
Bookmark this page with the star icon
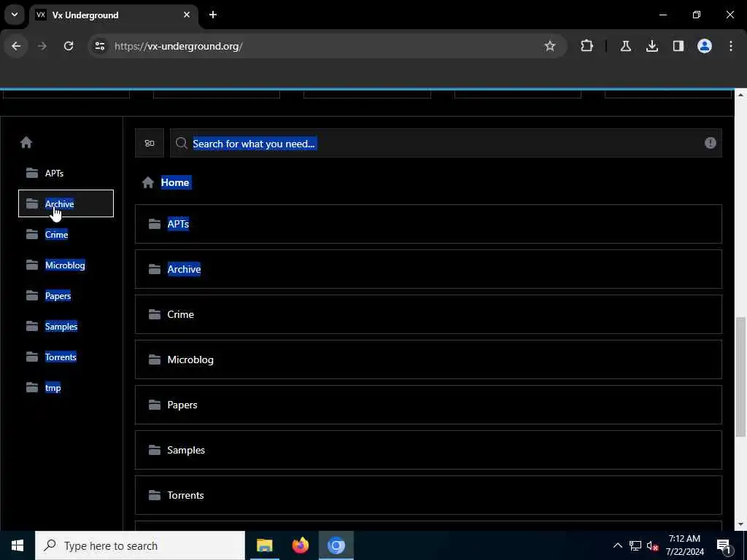click(x=550, y=46)
